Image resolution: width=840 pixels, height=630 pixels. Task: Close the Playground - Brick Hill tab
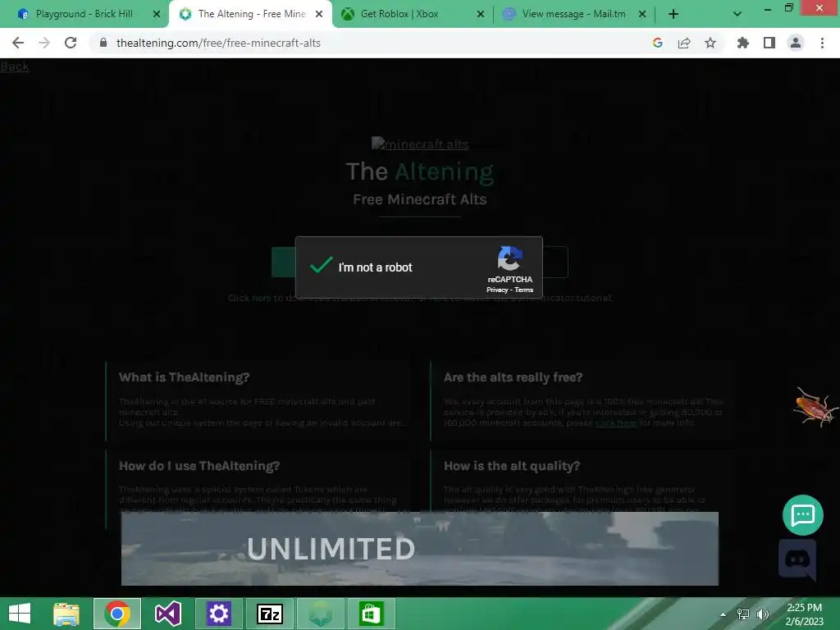157,14
